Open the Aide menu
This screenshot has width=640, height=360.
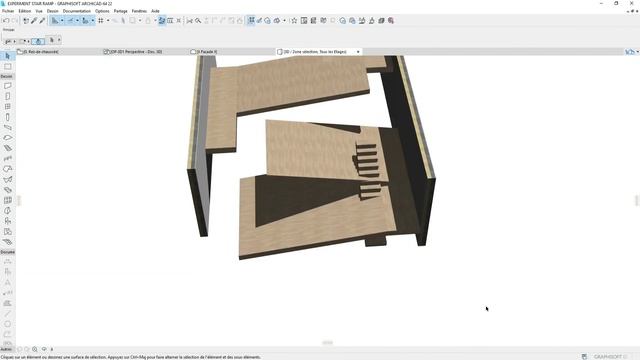point(155,11)
